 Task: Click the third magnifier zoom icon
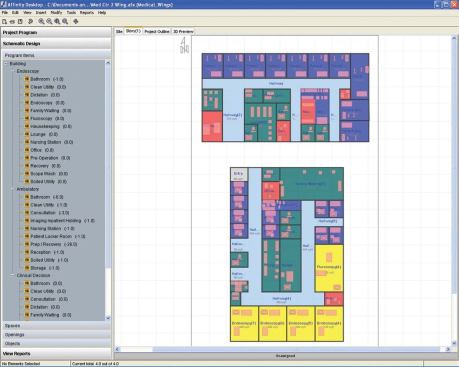(57, 21)
